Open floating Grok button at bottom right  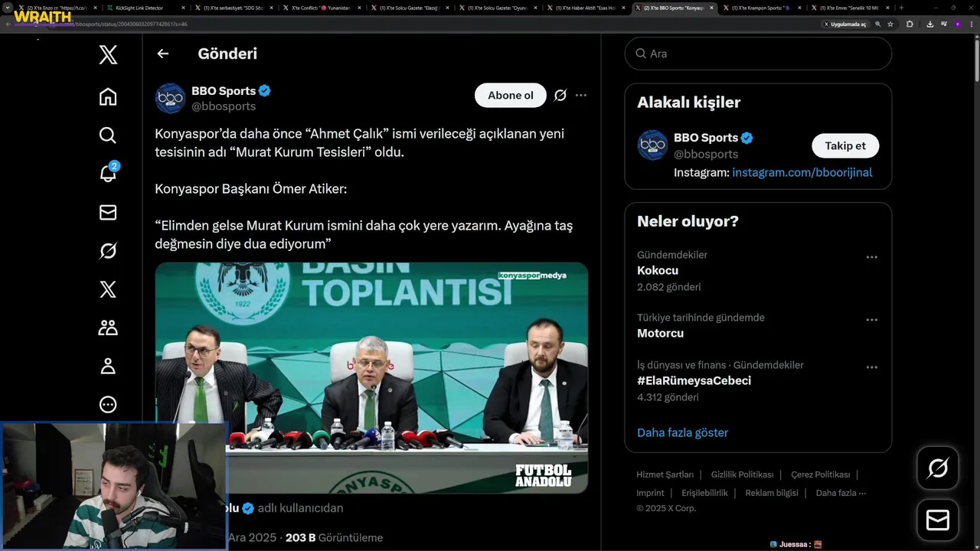click(x=938, y=468)
